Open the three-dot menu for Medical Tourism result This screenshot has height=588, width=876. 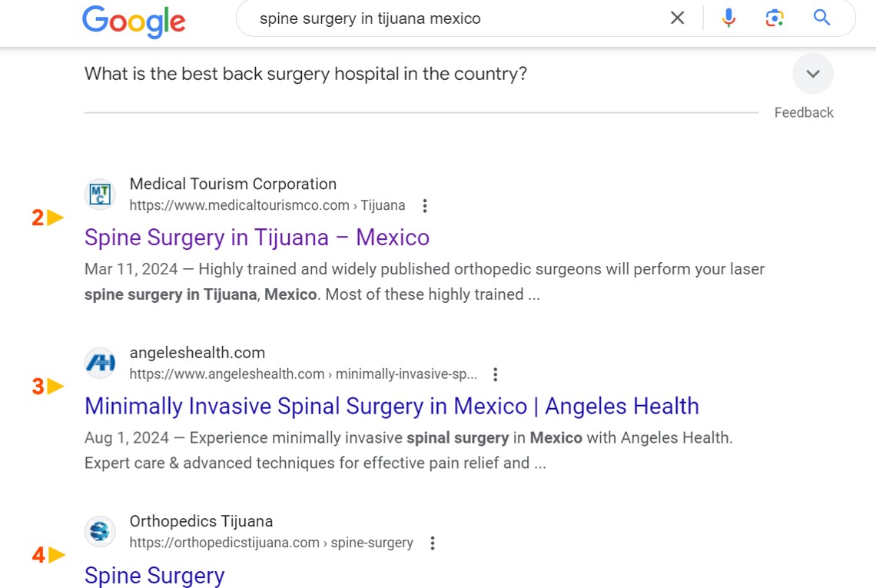424,206
